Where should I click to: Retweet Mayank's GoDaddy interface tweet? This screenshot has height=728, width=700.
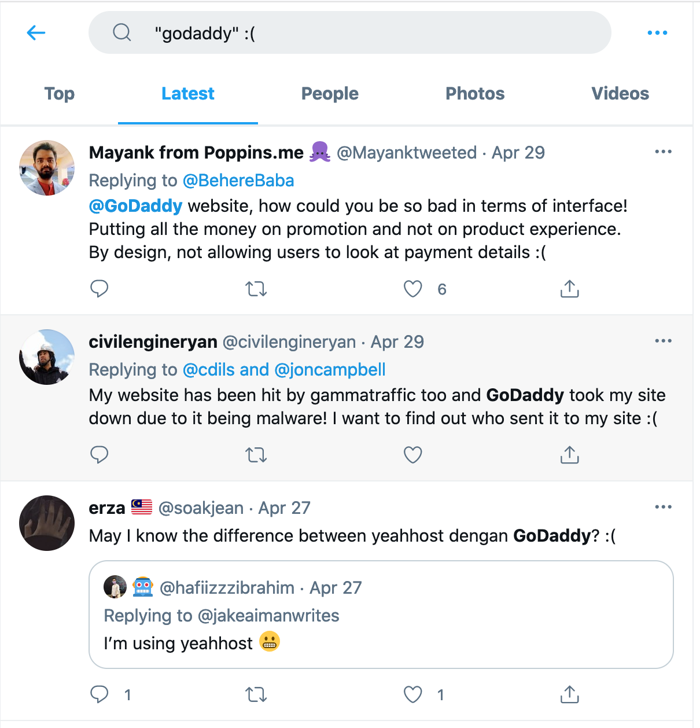256,289
